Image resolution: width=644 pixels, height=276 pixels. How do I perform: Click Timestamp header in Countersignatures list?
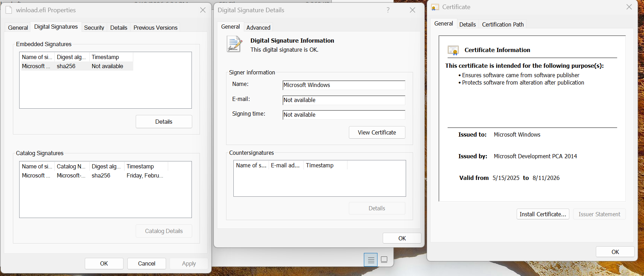pos(325,165)
